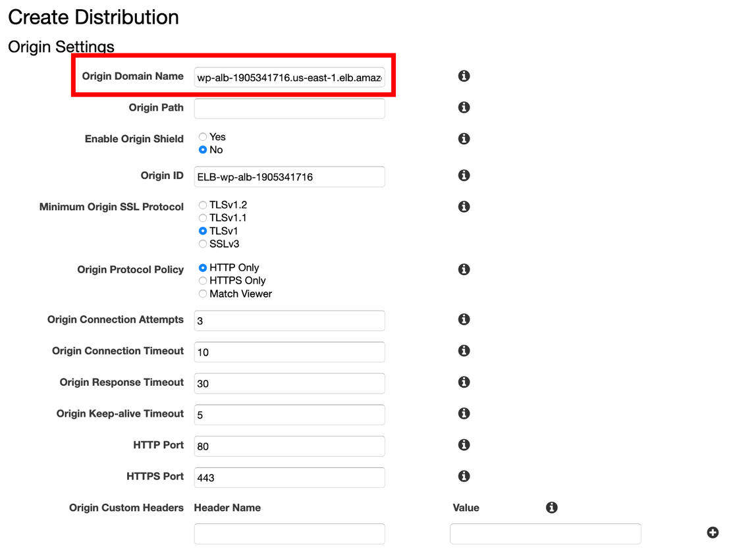Open info icon for HTTPS Port

(464, 476)
